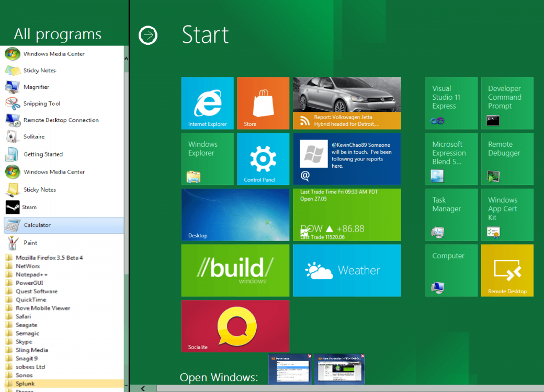Launch Calculator

63,225
